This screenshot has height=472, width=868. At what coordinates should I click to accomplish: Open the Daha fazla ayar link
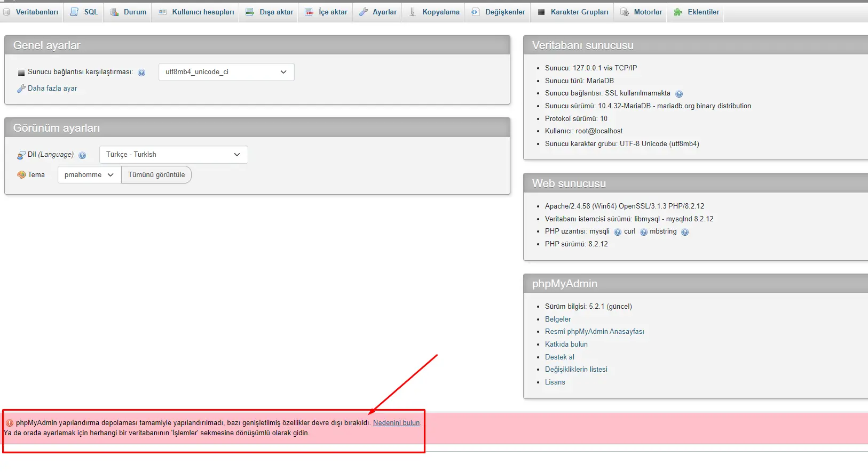[52, 89]
